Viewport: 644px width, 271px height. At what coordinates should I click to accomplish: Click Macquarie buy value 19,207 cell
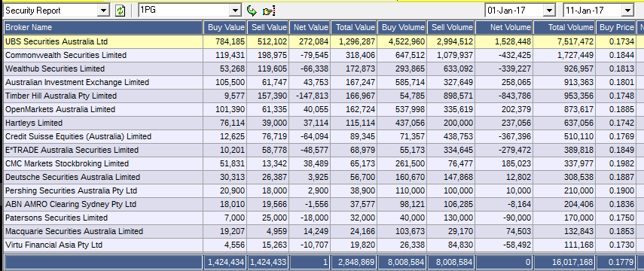point(225,232)
